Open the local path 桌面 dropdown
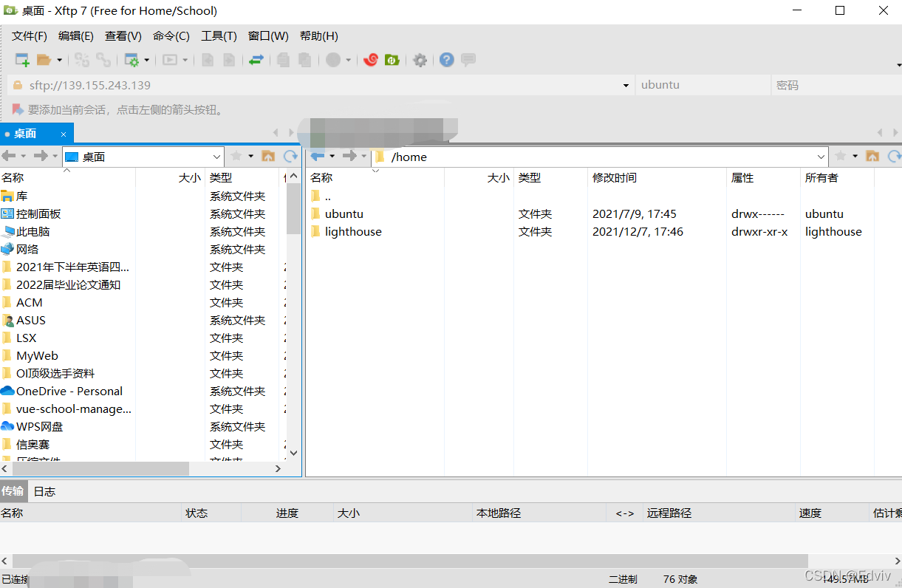Screen dimensions: 902x588 pyautogui.click(x=216, y=157)
